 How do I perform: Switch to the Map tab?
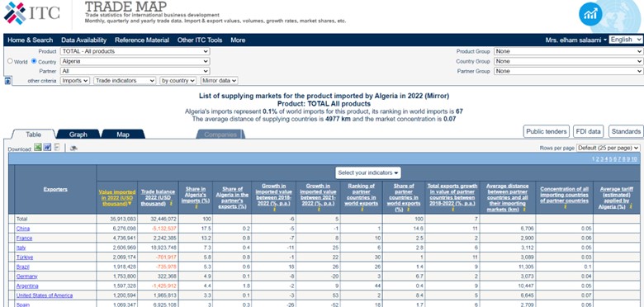tap(123, 135)
